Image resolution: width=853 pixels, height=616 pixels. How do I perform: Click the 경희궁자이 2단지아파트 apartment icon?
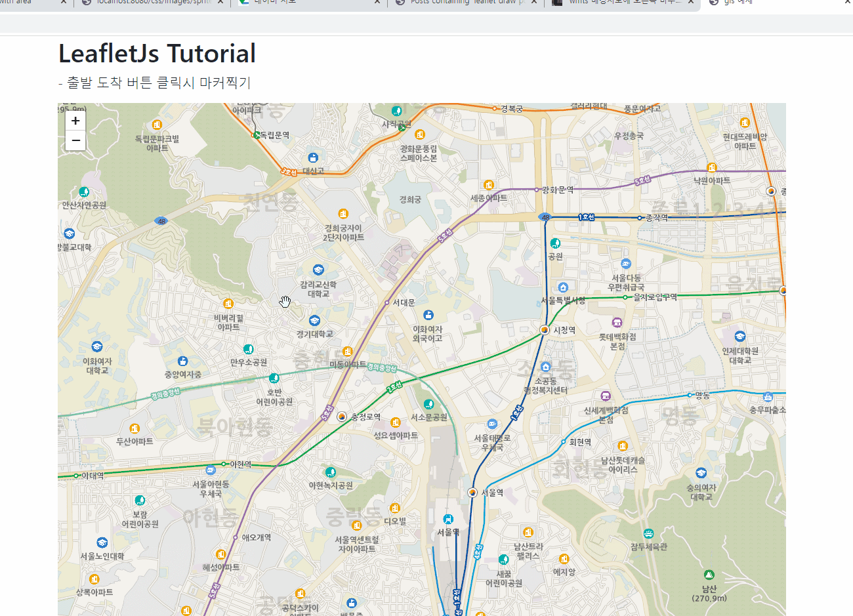343,214
